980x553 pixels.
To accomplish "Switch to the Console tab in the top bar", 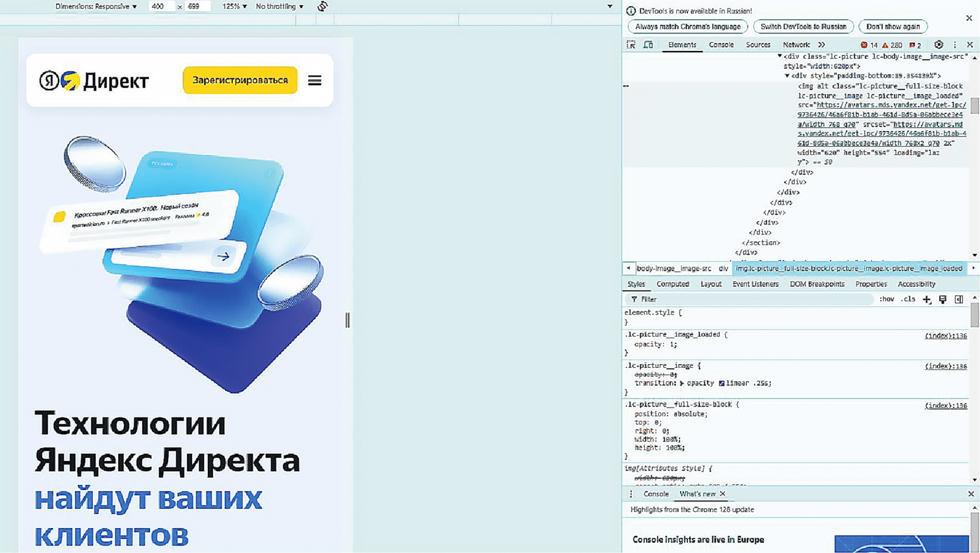I will [x=721, y=45].
